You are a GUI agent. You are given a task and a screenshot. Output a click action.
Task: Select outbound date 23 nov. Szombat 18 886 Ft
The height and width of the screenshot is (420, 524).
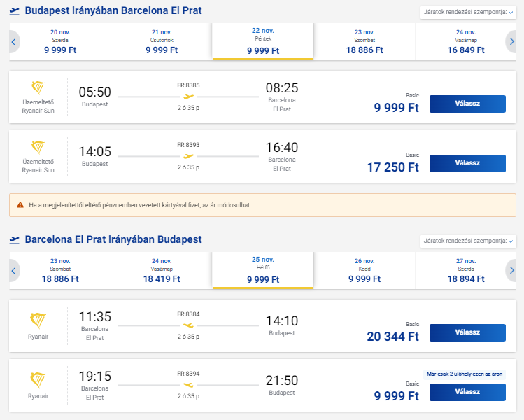coord(364,42)
